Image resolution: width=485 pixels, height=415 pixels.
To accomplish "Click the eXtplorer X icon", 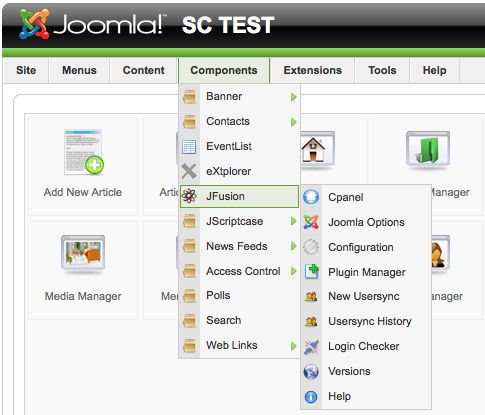I will (189, 171).
